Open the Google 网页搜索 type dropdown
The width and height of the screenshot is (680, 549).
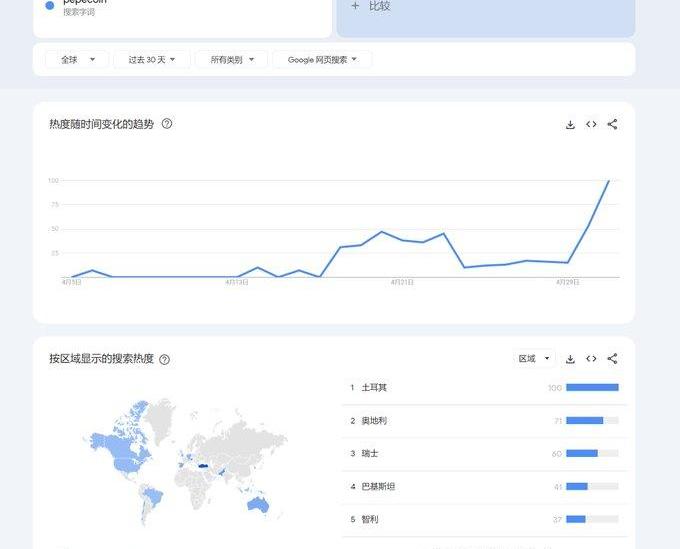pos(322,60)
